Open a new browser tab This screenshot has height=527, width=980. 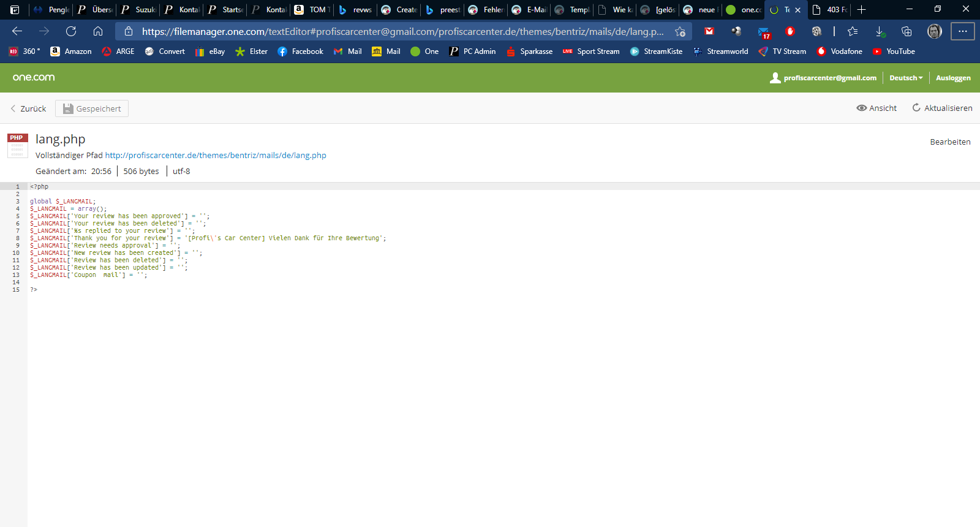tap(862, 9)
